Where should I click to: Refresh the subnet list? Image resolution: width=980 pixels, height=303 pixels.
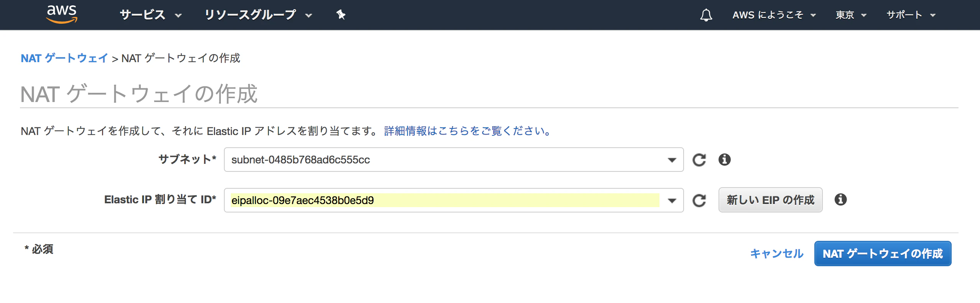(699, 160)
